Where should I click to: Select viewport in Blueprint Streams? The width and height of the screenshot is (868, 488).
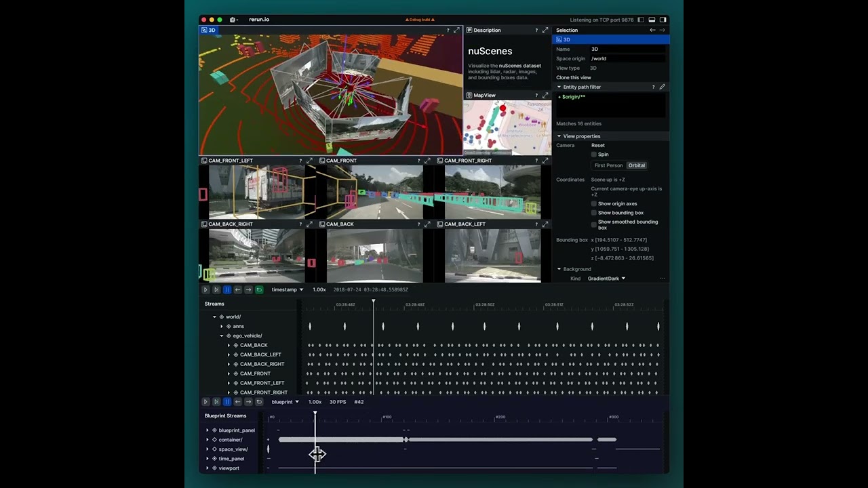229,468
